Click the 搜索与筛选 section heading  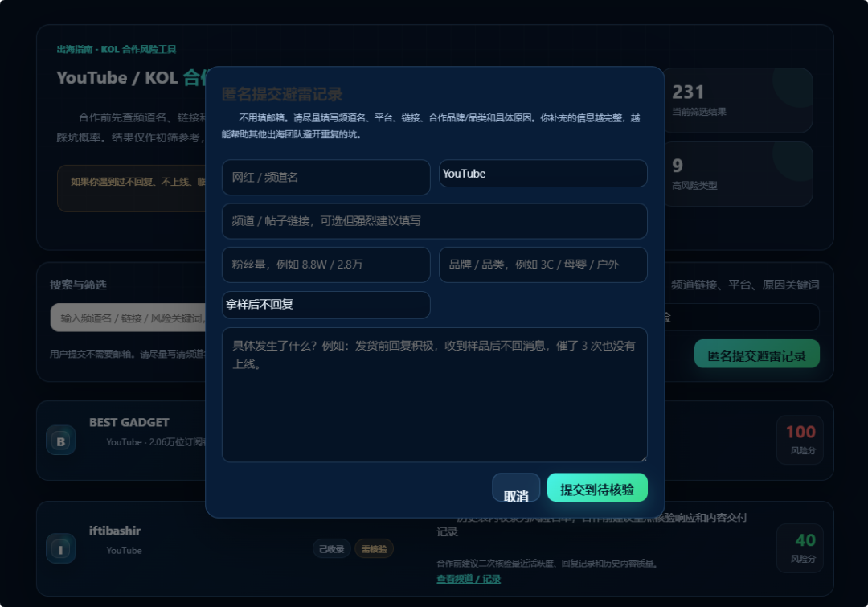point(78,285)
